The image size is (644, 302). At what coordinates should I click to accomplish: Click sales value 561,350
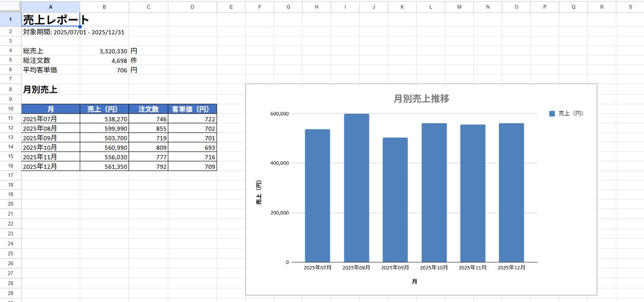(105, 167)
